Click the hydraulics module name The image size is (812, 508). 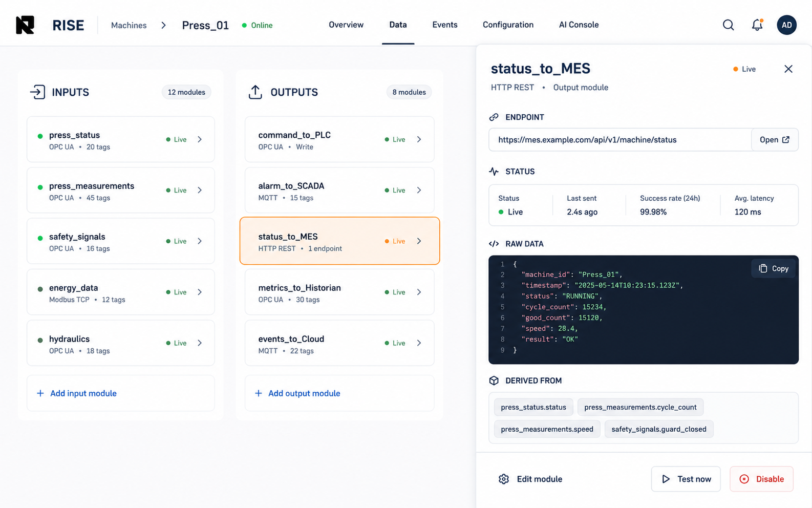[69, 339]
